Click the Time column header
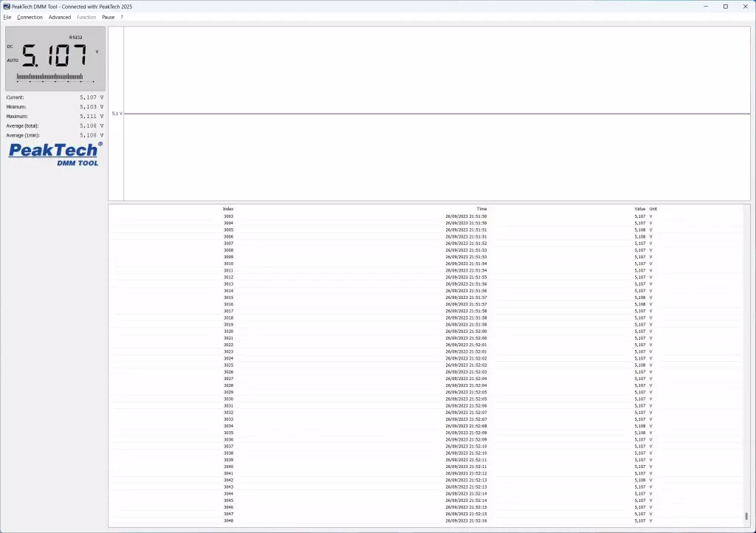756x533 pixels. click(481, 209)
